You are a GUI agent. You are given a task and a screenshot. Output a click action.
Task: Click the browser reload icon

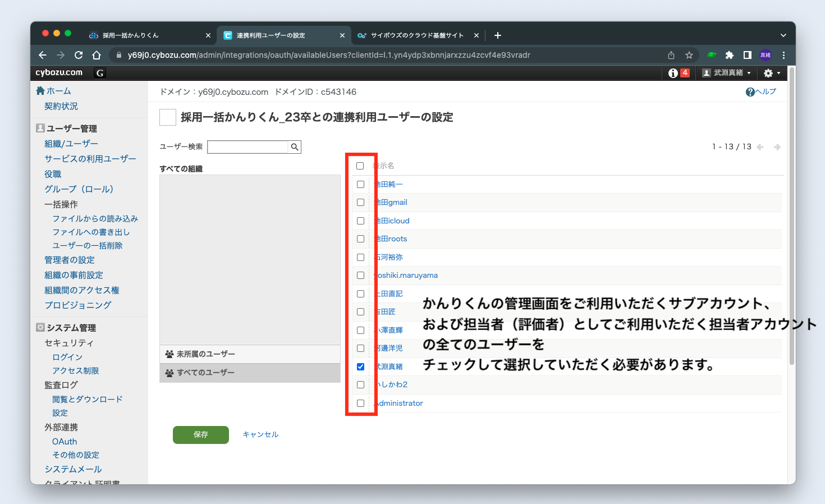coord(79,55)
